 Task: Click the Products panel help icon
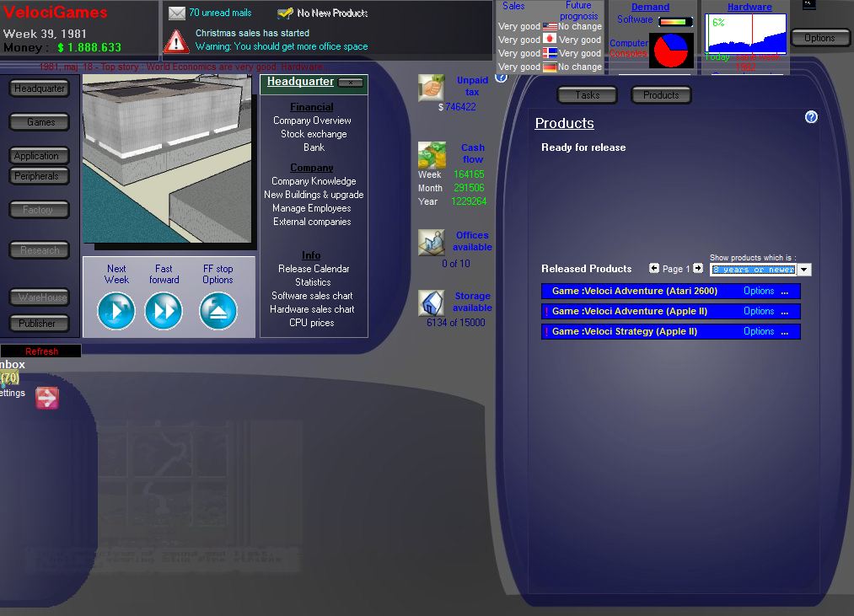[x=811, y=117]
